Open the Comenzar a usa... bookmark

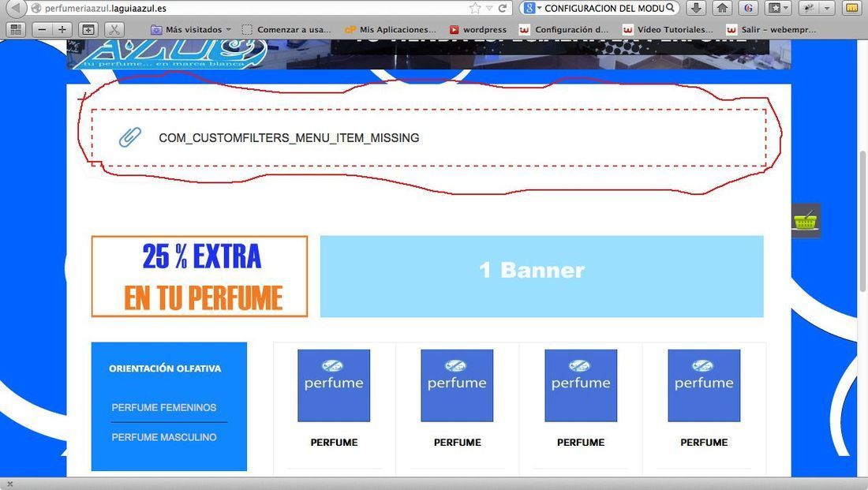(286, 29)
